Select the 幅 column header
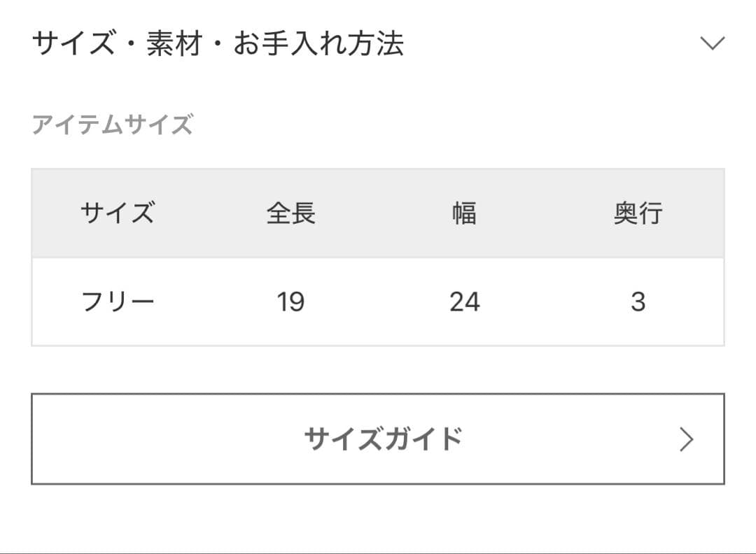This screenshot has height=554, width=756. coord(464,213)
